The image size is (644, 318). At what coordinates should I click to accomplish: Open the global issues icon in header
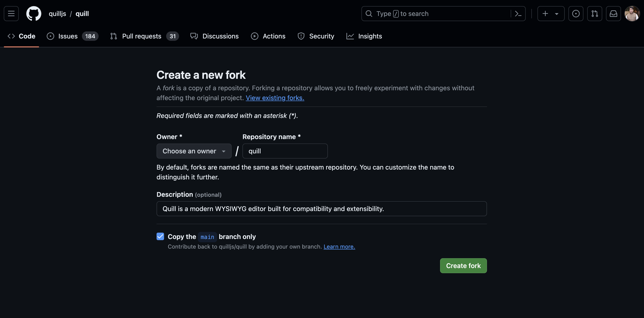pos(576,14)
